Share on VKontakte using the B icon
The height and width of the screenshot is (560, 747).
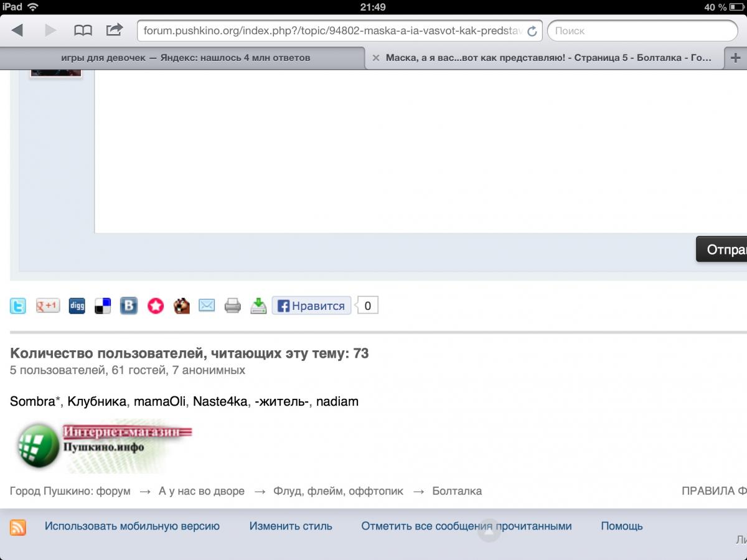(x=129, y=306)
